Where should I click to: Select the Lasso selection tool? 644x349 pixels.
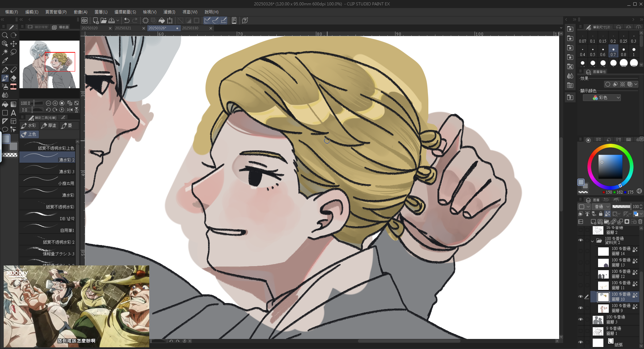13,52
